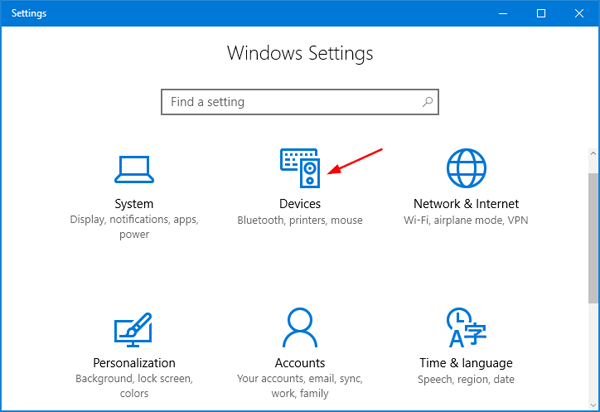Screen dimensions: 600x412
Task: Click "Your accounts, email, sync, work, family" text
Action: 300,386
